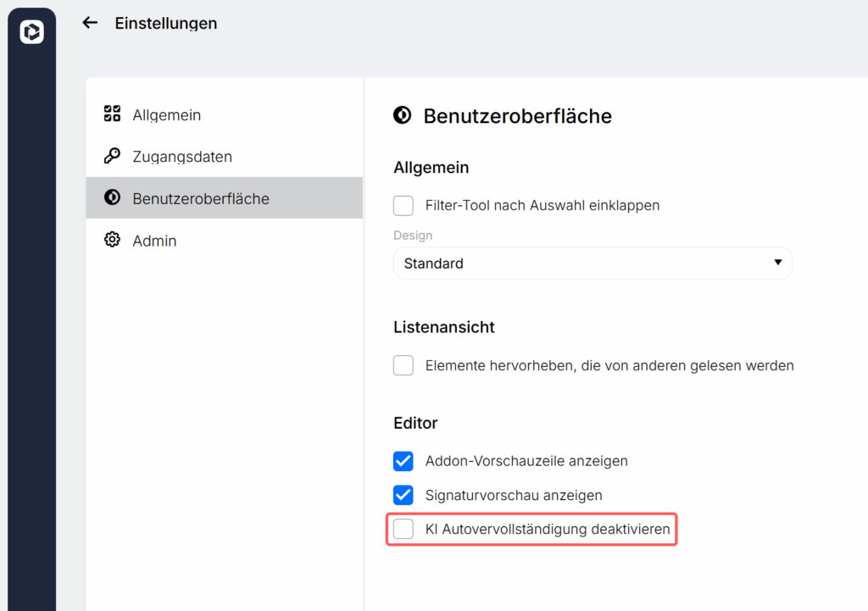Tick KI Autovervollständigung deaktivieren checkbox
The height and width of the screenshot is (611, 868).
403,530
